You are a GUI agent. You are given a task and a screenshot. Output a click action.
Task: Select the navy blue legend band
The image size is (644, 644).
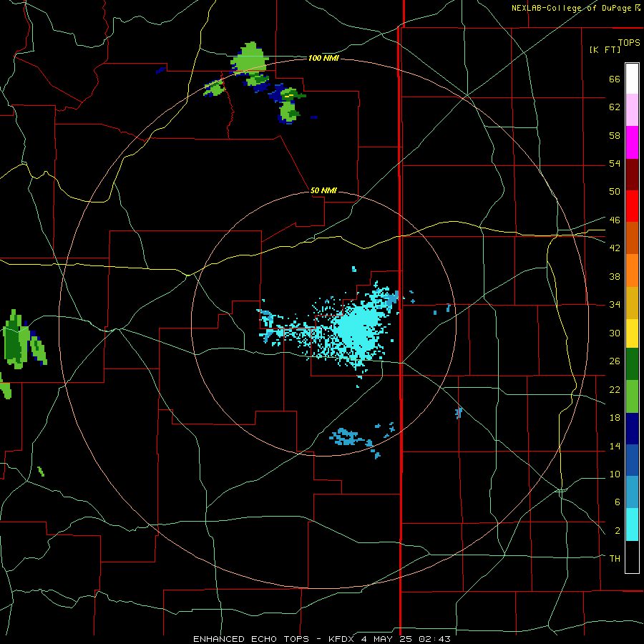pos(632,429)
